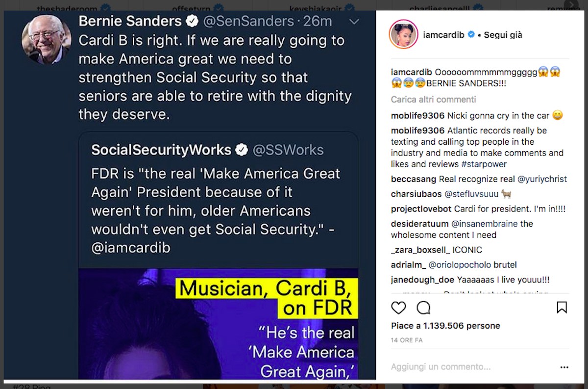Image resolution: width=588 pixels, height=389 pixels.
Task: Click the "14 ORE FA" timestamp
Action: (x=407, y=340)
